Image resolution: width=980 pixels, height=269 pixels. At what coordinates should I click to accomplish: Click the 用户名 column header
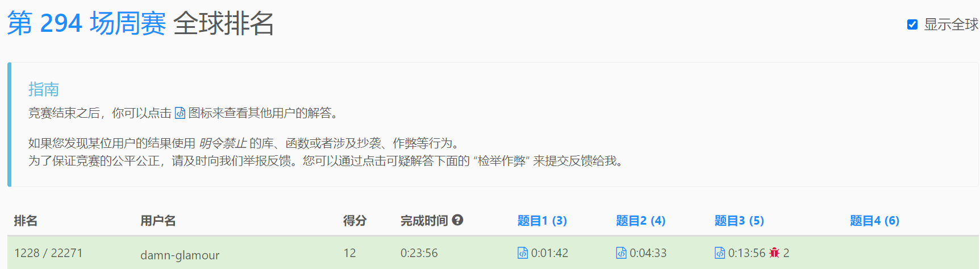click(x=158, y=221)
